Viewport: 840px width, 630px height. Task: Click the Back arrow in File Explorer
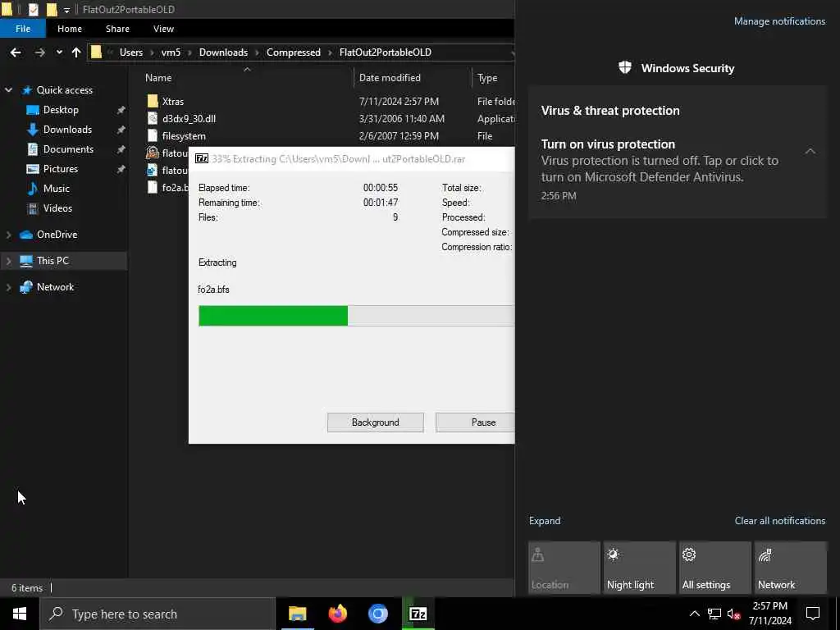coord(16,52)
